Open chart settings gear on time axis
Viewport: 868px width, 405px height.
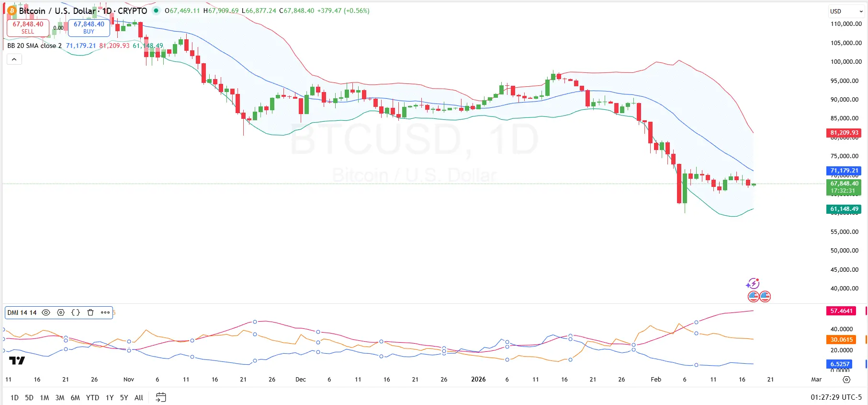coord(846,380)
